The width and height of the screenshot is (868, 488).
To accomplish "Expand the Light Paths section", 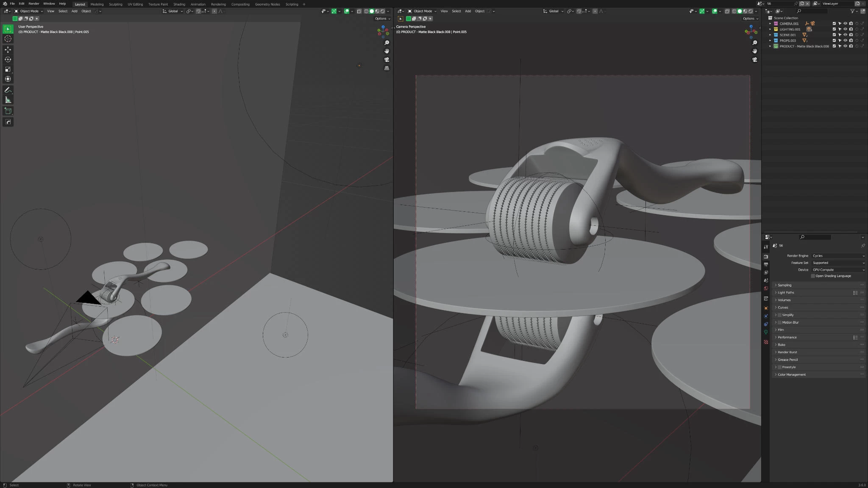I will click(x=787, y=292).
